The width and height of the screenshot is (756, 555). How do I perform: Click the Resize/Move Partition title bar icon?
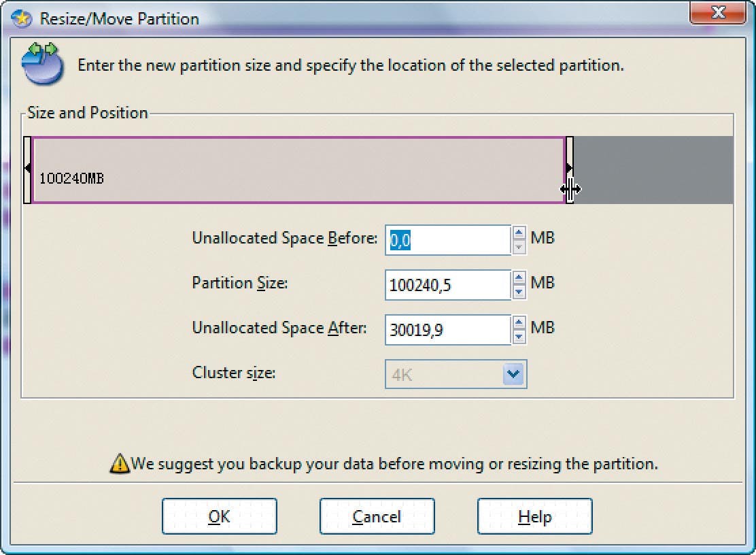[x=22, y=18]
